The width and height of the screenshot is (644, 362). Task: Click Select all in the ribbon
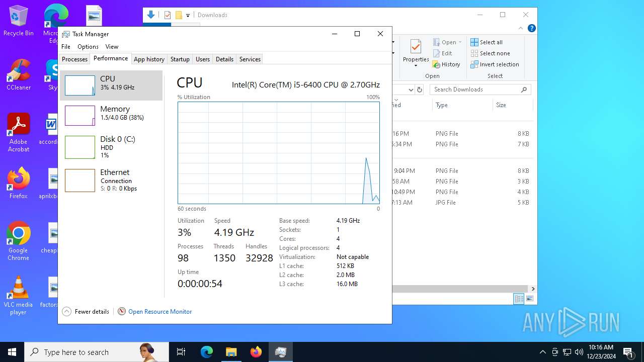click(487, 42)
